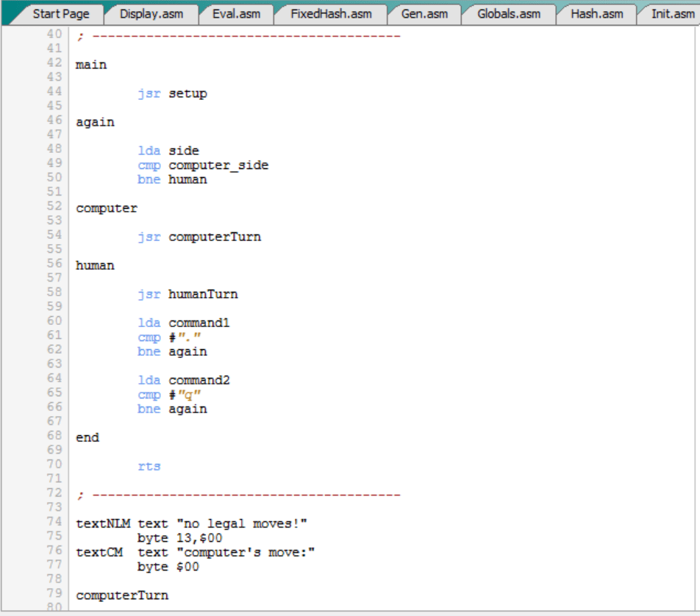Open the Init.asm tab
700x616 pixels.
tap(671, 13)
